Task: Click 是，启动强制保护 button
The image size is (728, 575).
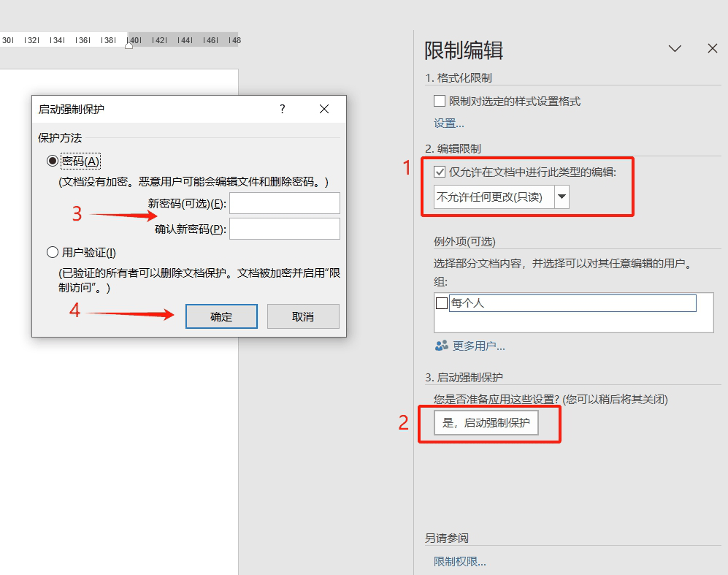Action: 486,423
